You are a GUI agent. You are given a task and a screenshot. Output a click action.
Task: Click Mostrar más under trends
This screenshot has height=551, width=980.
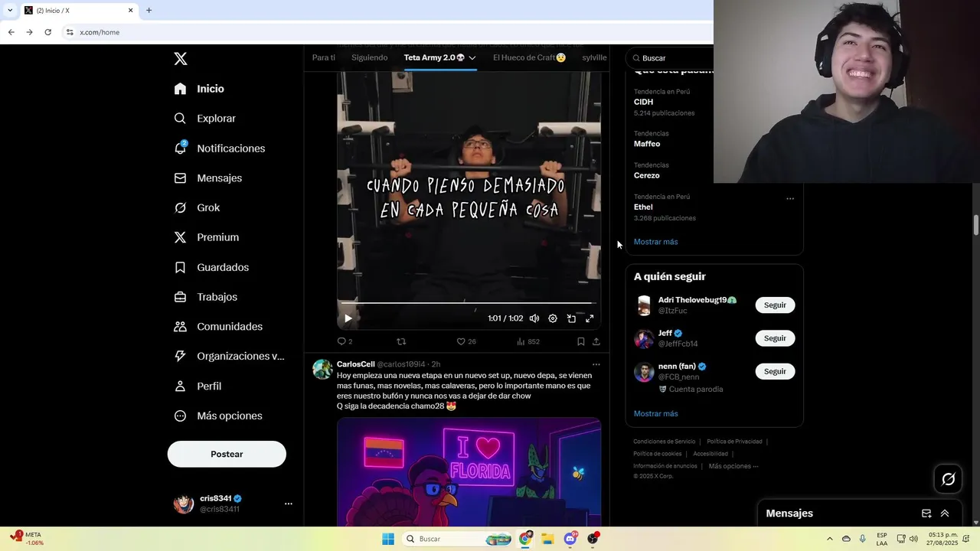[x=655, y=242]
